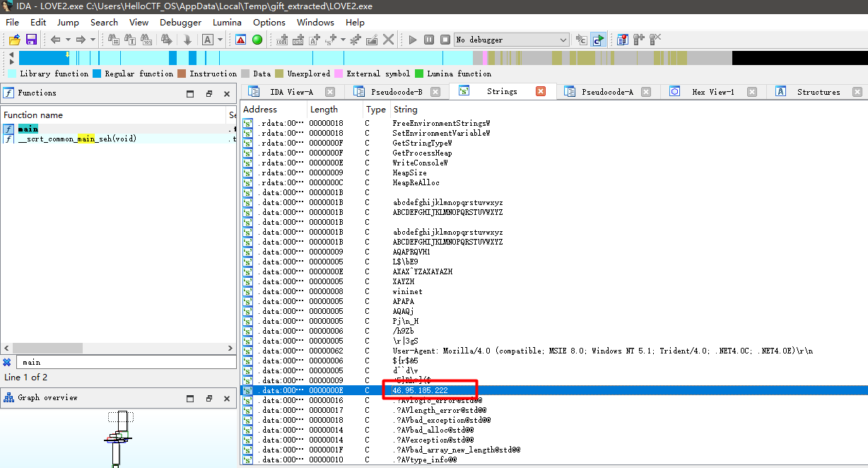This screenshot has height=468, width=868.
Task: Click the Start process play button
Action: (413, 40)
